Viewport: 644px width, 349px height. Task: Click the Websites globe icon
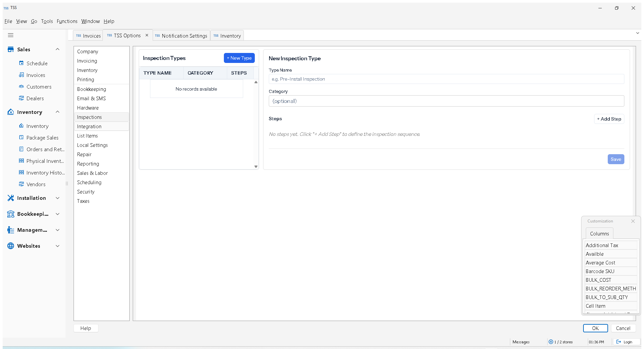[11, 246]
